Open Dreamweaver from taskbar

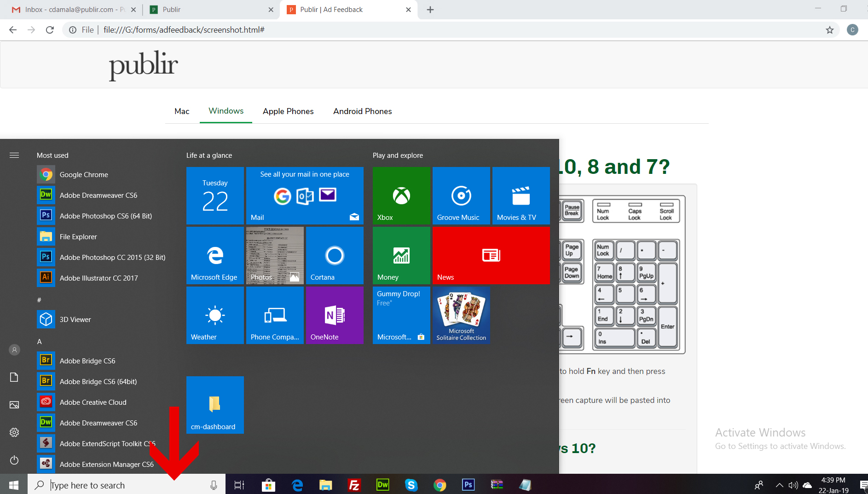tap(383, 485)
